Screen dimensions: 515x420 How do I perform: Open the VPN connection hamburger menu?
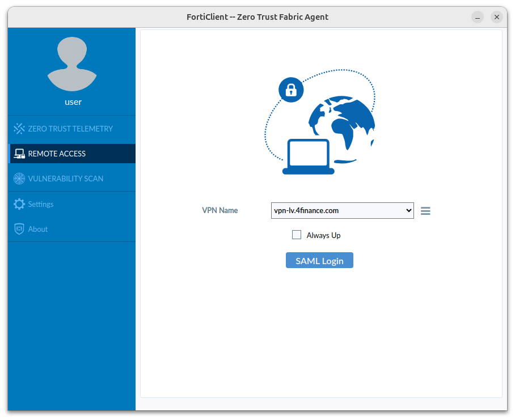[x=425, y=211]
